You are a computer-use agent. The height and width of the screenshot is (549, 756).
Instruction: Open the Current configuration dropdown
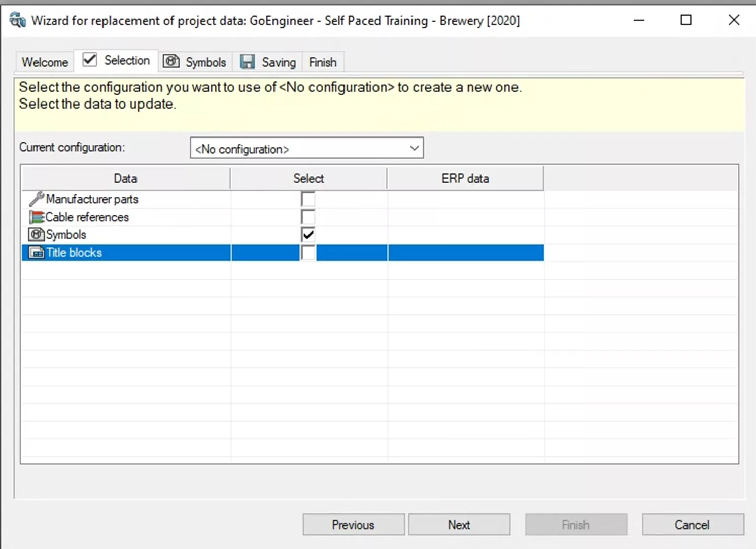414,148
